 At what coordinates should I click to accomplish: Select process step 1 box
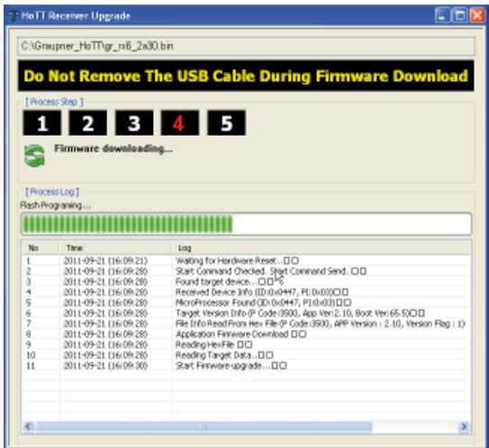coord(42,122)
